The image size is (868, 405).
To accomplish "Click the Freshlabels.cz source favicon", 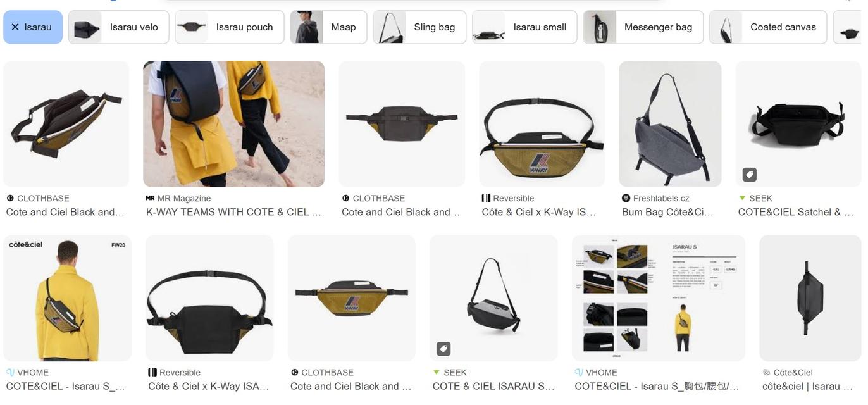I will pos(626,198).
